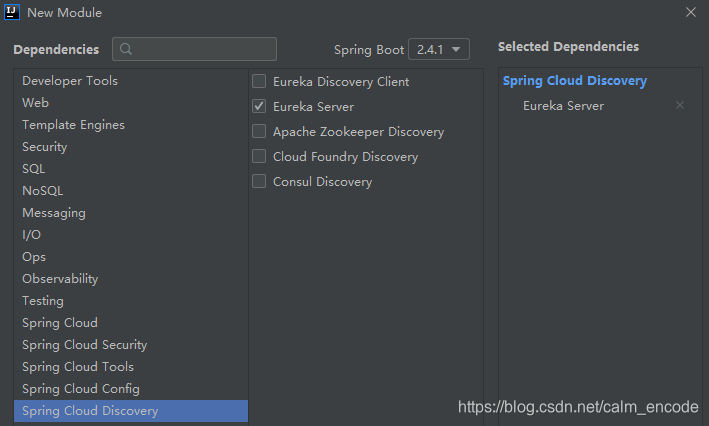709x426 pixels.
Task: Remove Eureka Server from selected dependencies
Action: 680,105
